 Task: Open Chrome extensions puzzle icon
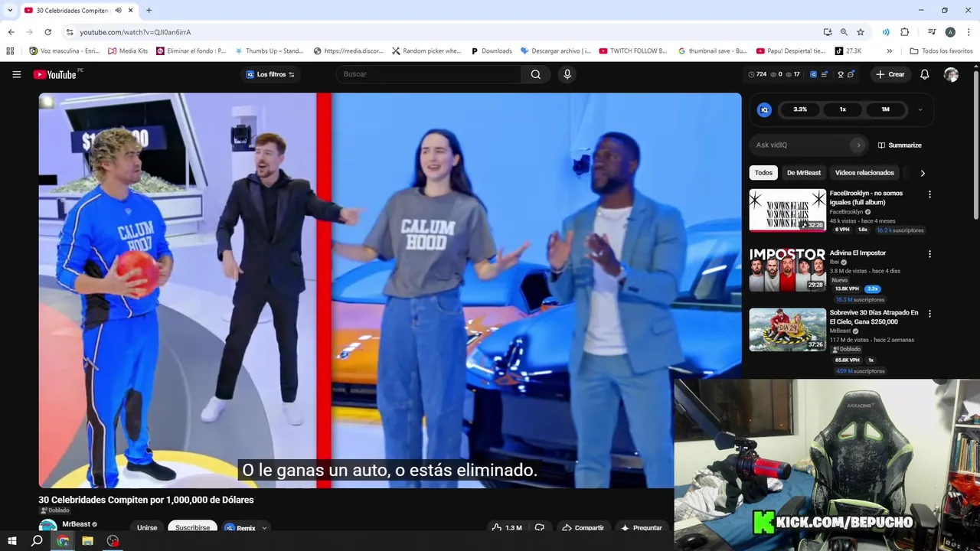[904, 32]
